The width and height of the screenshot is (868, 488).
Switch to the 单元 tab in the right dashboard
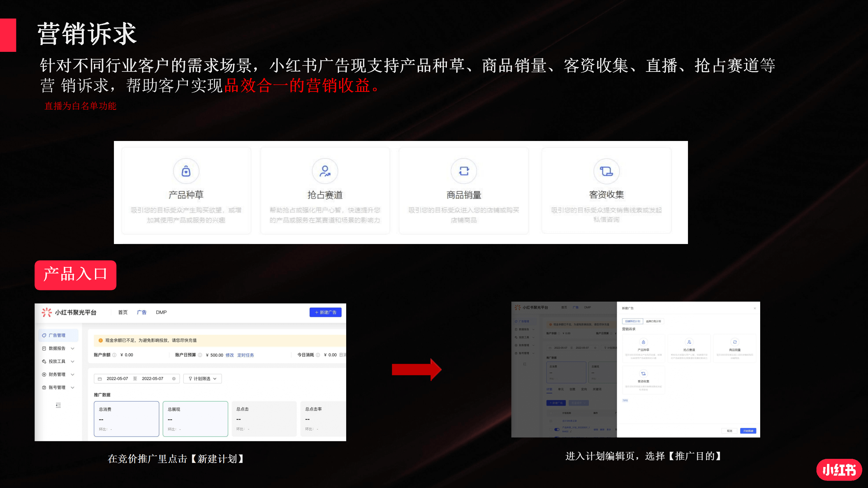click(x=561, y=389)
